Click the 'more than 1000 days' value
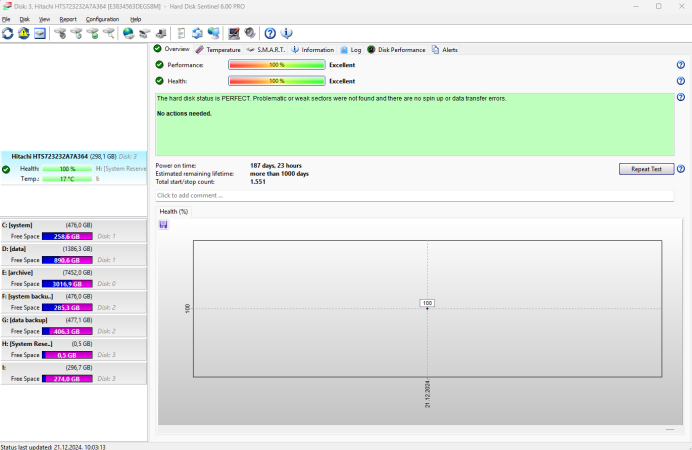The width and height of the screenshot is (692, 450). [x=279, y=174]
